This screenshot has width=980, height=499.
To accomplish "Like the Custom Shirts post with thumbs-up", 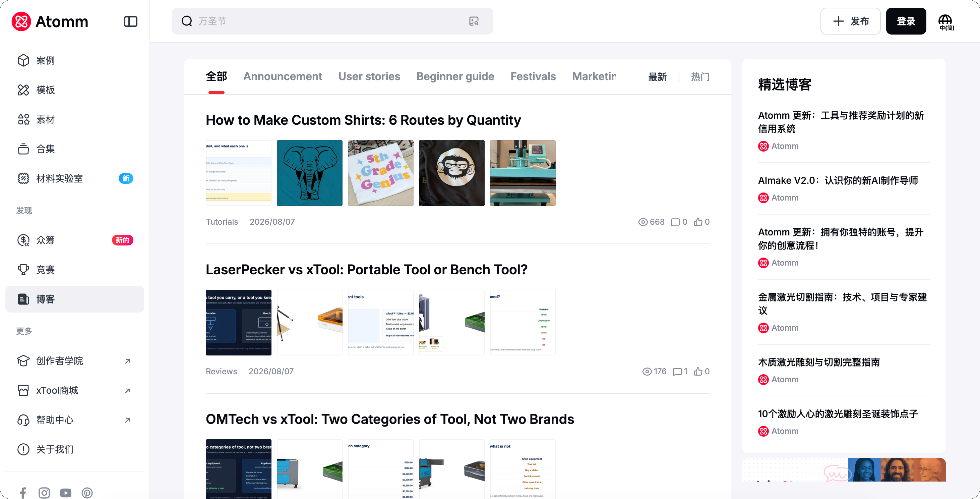I will 698,222.
